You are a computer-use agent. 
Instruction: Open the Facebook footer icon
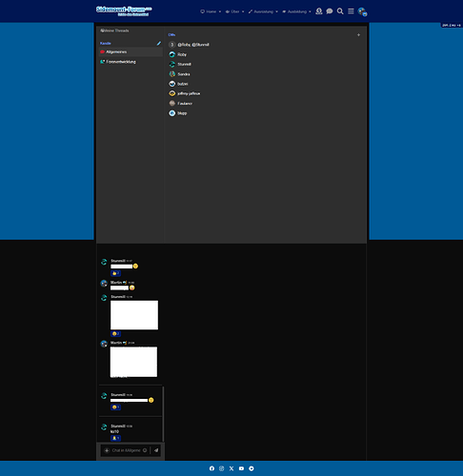[211, 468]
